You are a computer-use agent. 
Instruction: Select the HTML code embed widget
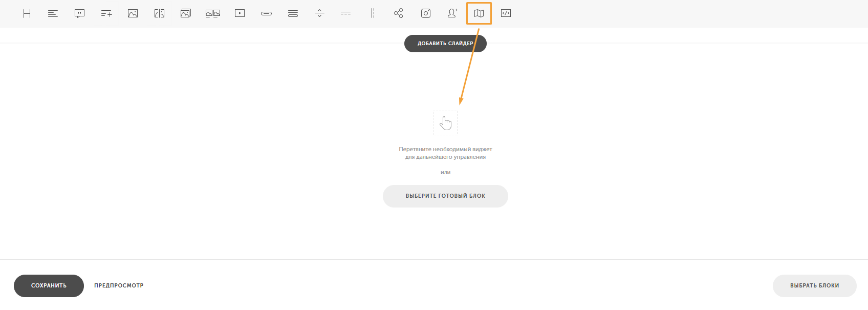506,13
